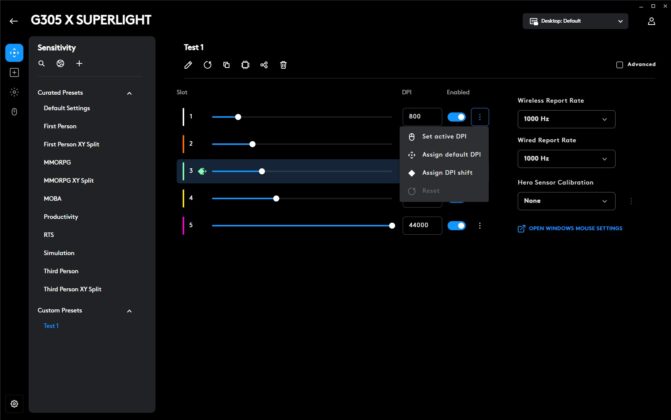Add a new preset with plus icon
671x420 pixels.
[79, 63]
